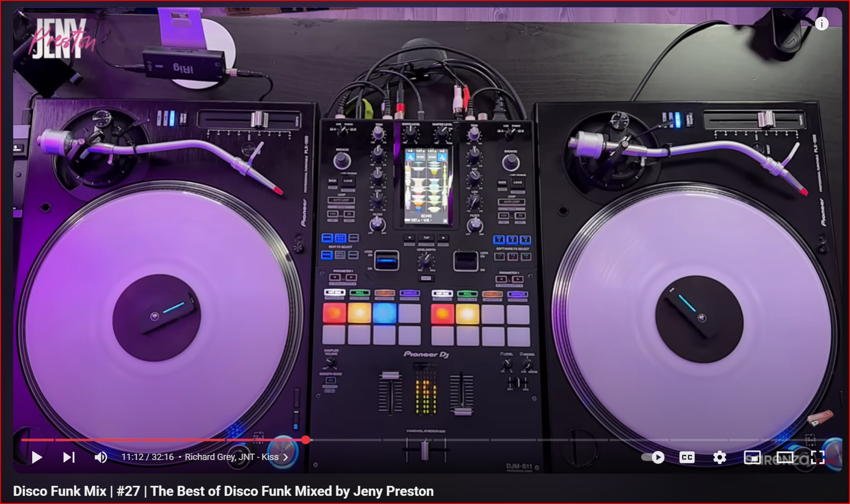Enable miniplayer mode

point(752,457)
